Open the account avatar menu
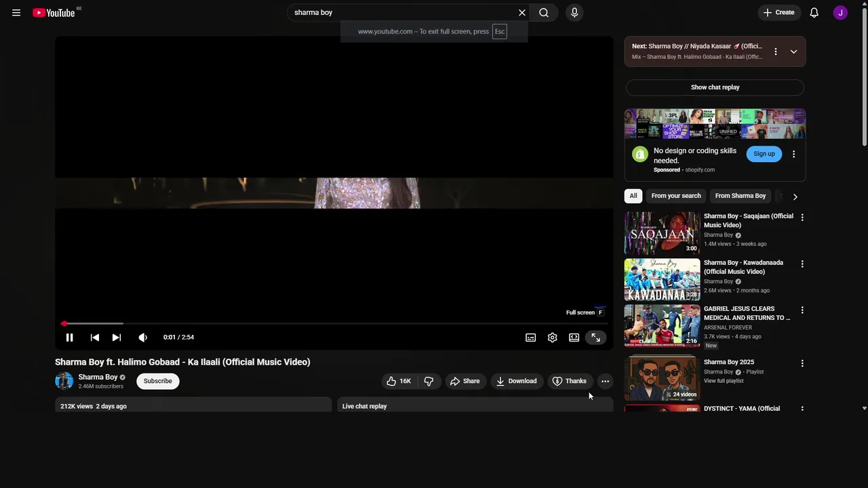The height and width of the screenshot is (488, 868). 840,13
